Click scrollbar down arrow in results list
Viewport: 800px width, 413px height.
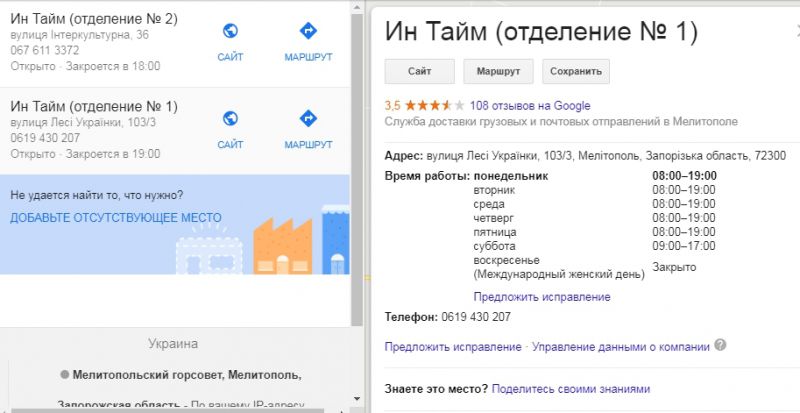coord(357,399)
